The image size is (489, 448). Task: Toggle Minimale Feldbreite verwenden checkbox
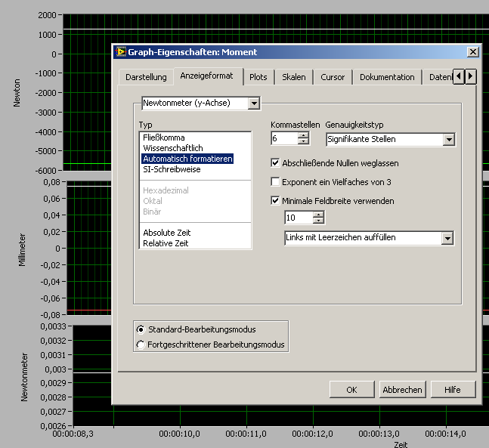[276, 201]
